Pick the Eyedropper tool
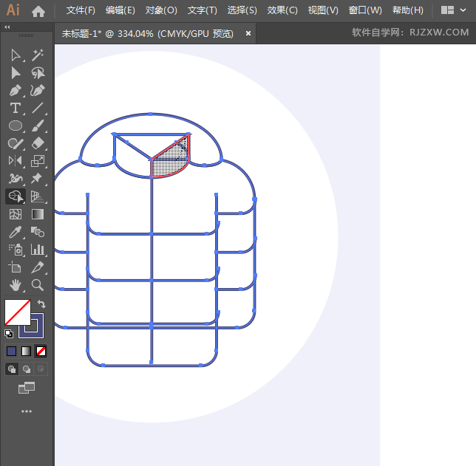This screenshot has width=476, height=466. (16, 232)
